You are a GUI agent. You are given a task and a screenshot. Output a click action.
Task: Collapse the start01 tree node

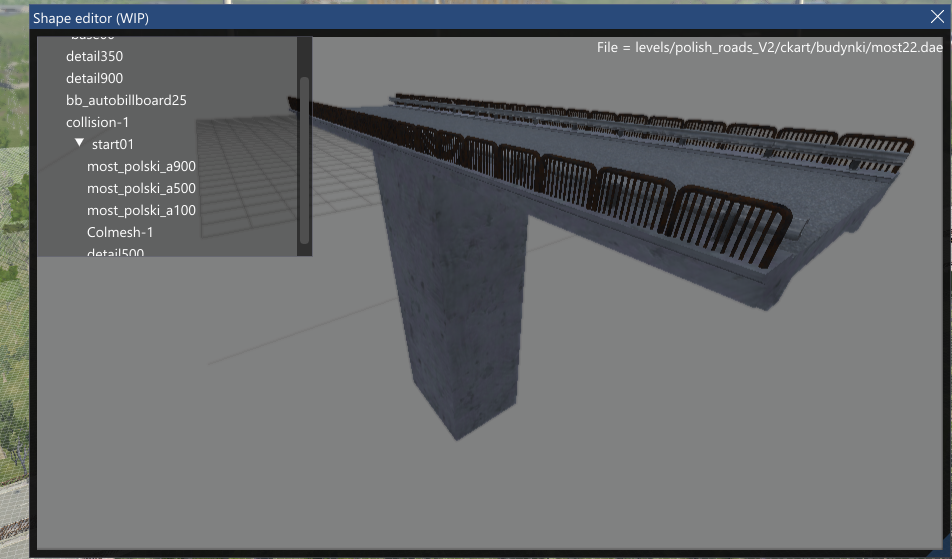[79, 143]
